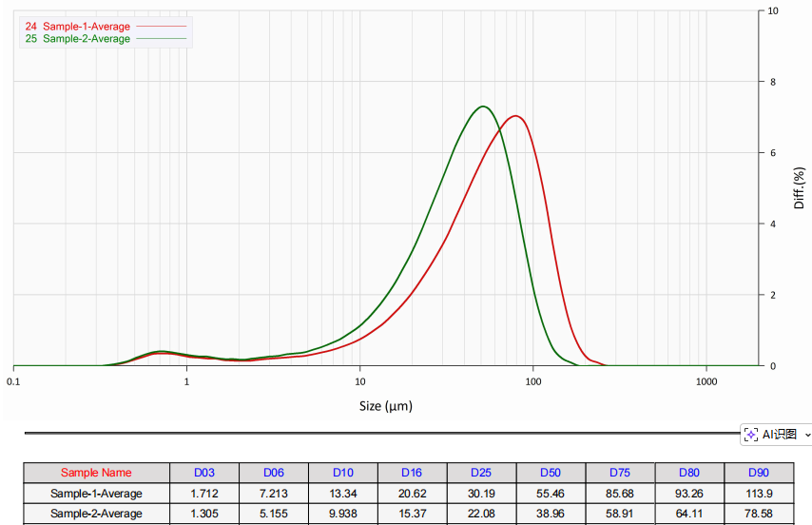
Task: Expand the AI识图 dropdown arrow
Action: (806, 435)
